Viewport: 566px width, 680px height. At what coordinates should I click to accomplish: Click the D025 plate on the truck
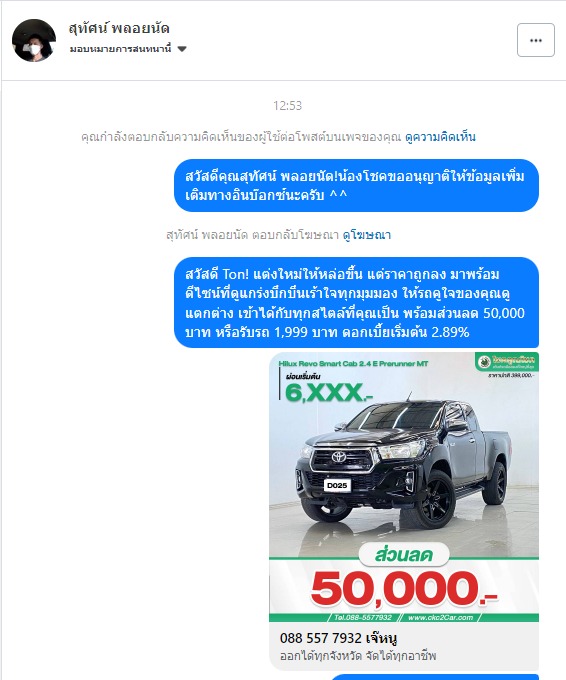point(337,485)
